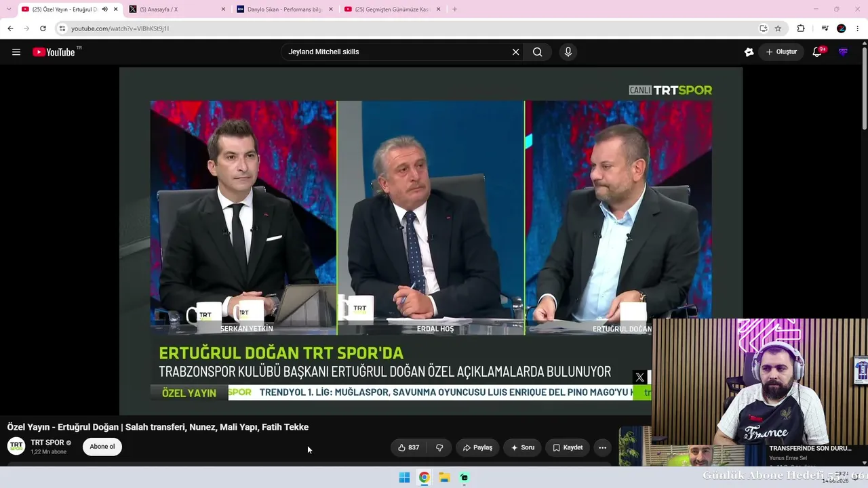868x488 pixels.
Task: Open the TRT SPOR channel name link
Action: tap(47, 443)
